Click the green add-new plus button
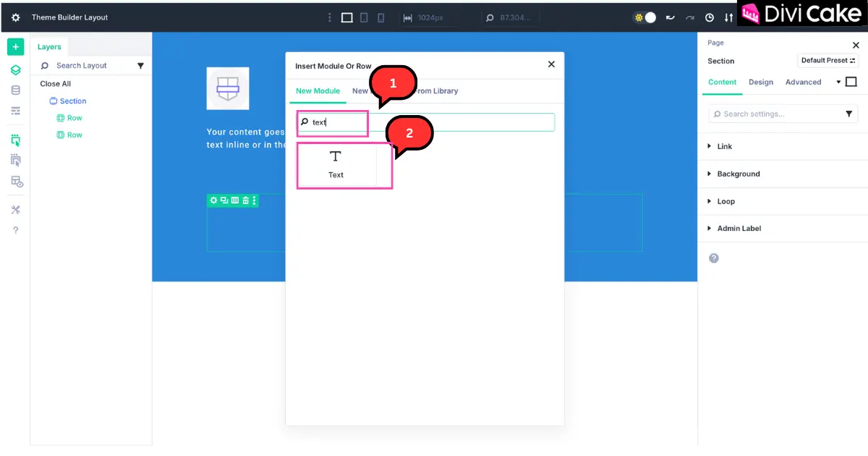This screenshot has height=456, width=868. coord(16,47)
